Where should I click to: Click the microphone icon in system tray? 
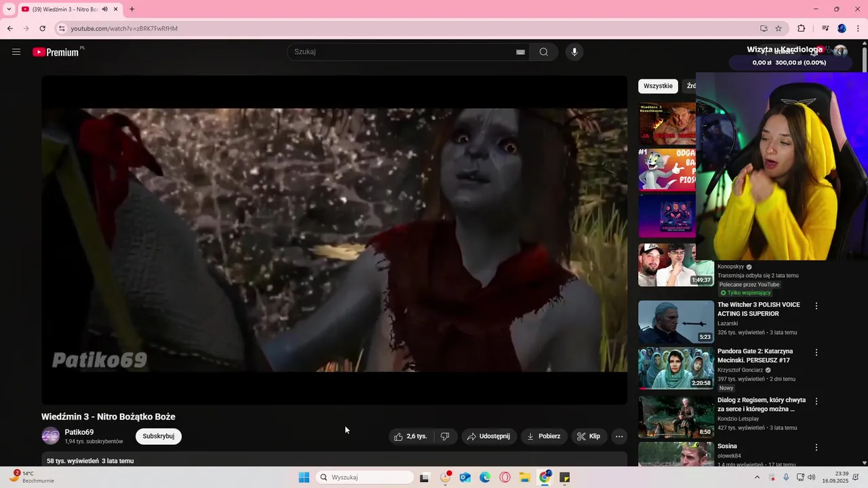point(786,477)
